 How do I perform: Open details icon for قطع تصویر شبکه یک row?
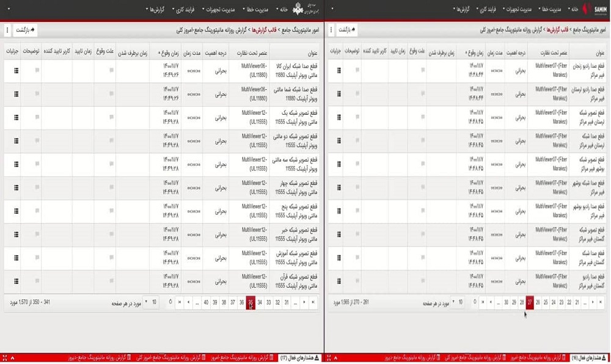(16, 117)
